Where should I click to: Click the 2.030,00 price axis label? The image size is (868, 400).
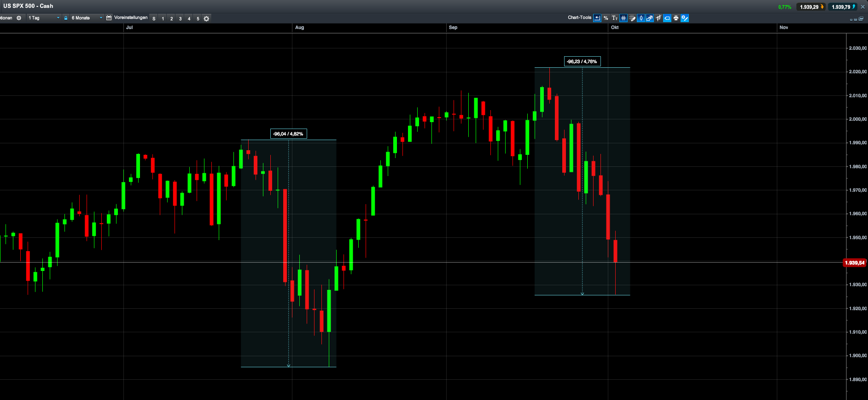(858, 48)
